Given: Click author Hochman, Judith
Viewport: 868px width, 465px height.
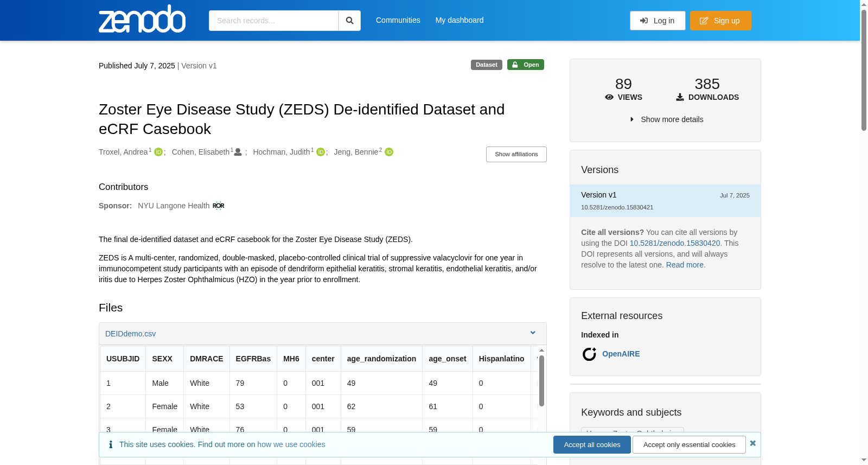Looking at the screenshot, I should (x=282, y=152).
